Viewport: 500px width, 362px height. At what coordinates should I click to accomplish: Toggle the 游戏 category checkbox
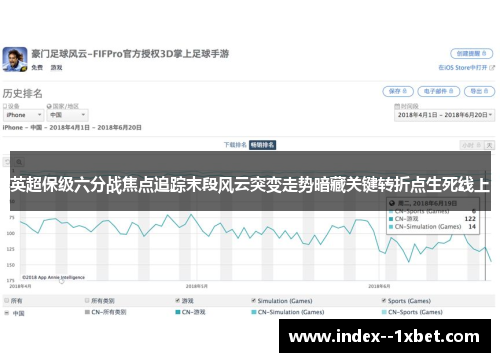178,301
